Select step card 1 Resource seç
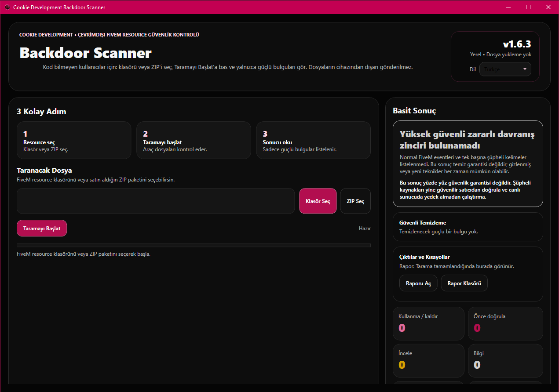 coord(74,140)
